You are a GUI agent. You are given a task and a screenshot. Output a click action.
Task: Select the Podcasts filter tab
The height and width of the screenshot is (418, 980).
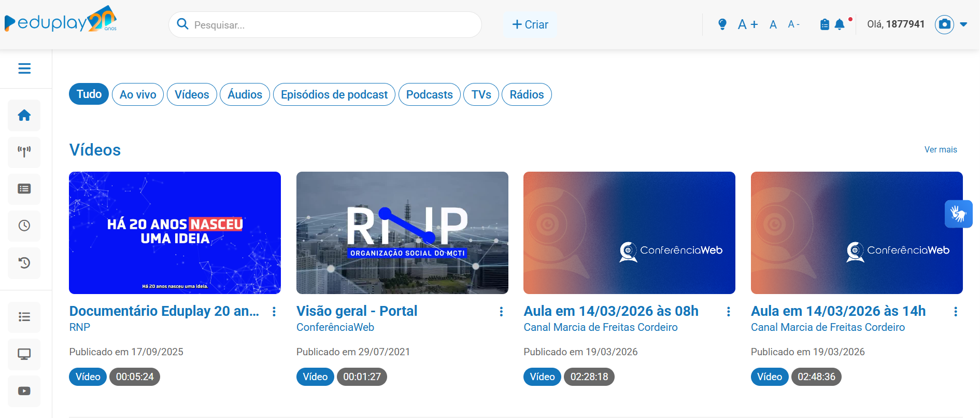[x=430, y=94]
